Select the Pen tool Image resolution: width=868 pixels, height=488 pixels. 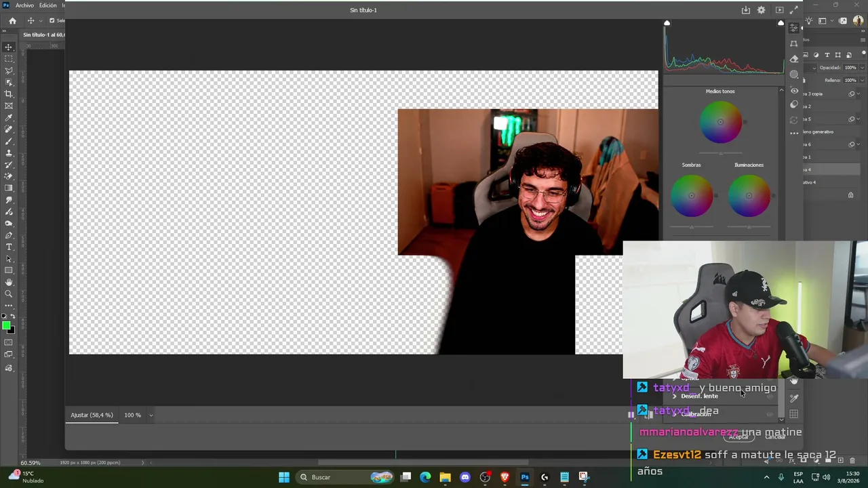tap(9, 235)
